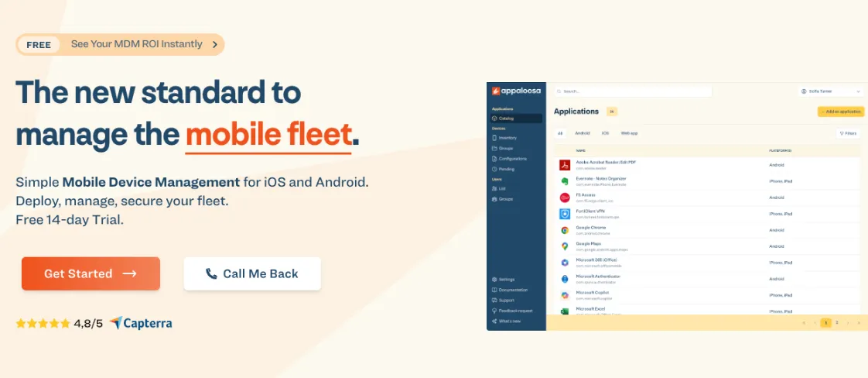The image size is (868, 378).
Task: Select the Android tab in Applications
Action: pyautogui.click(x=582, y=133)
